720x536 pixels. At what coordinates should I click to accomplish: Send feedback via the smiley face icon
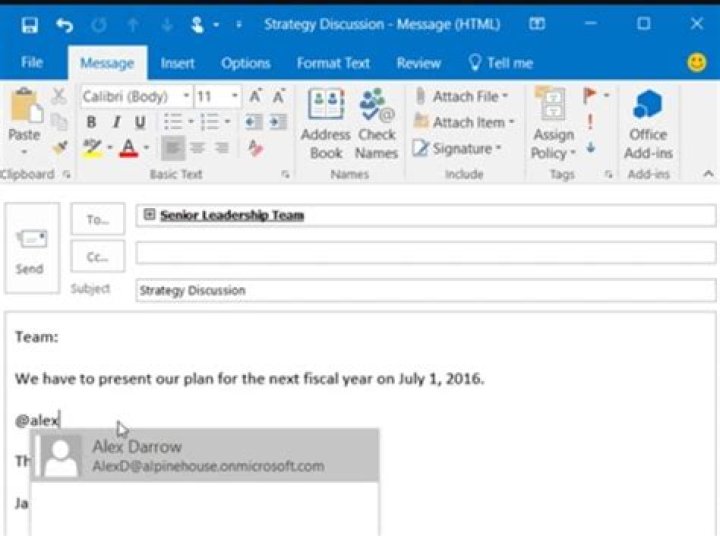click(x=697, y=62)
